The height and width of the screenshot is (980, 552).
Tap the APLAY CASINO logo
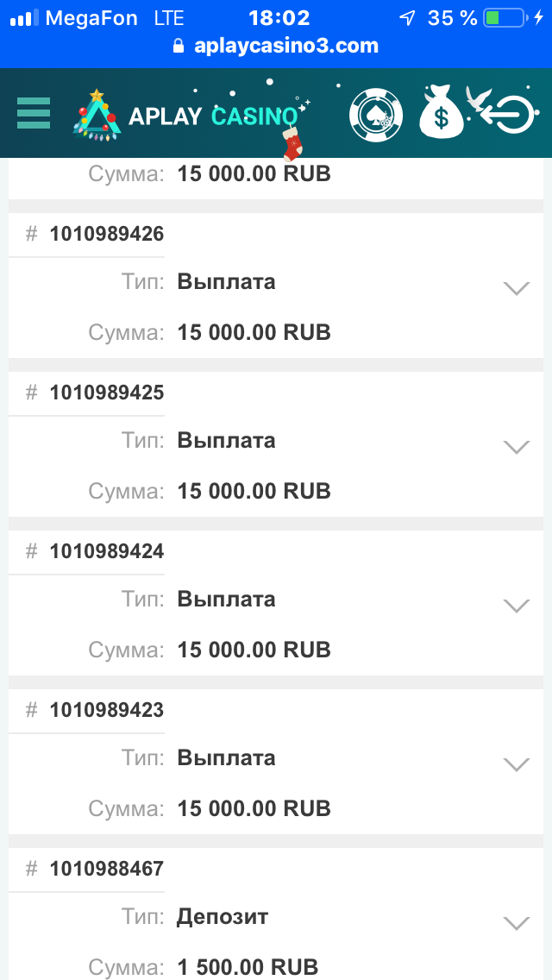coord(190,116)
